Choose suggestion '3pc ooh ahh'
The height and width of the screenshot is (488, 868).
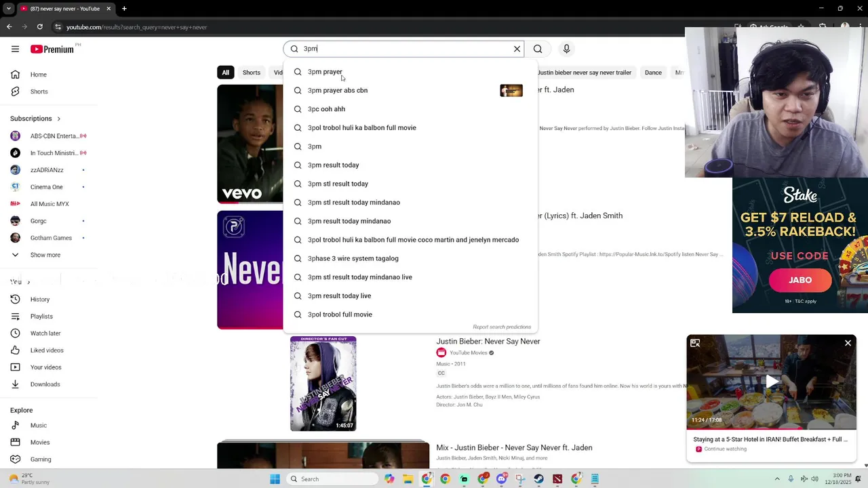click(x=410, y=109)
